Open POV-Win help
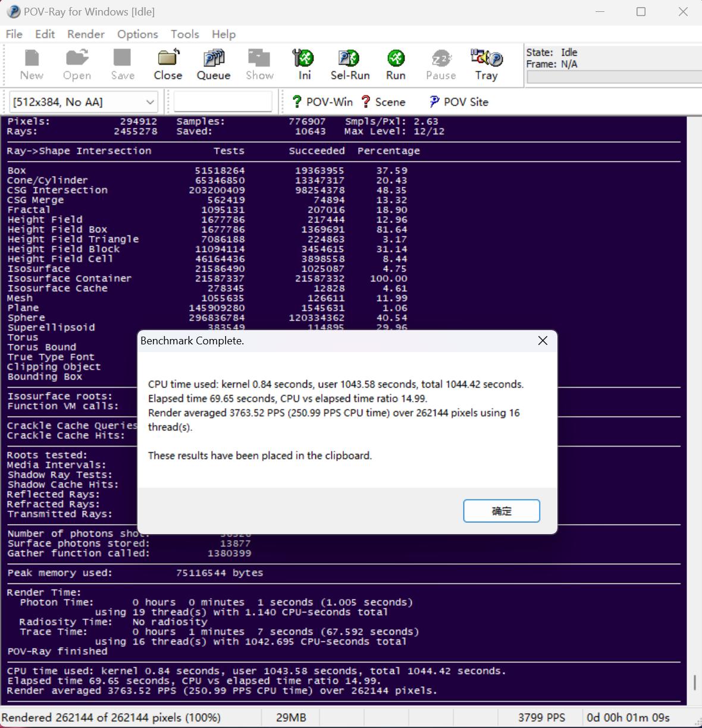 322,102
